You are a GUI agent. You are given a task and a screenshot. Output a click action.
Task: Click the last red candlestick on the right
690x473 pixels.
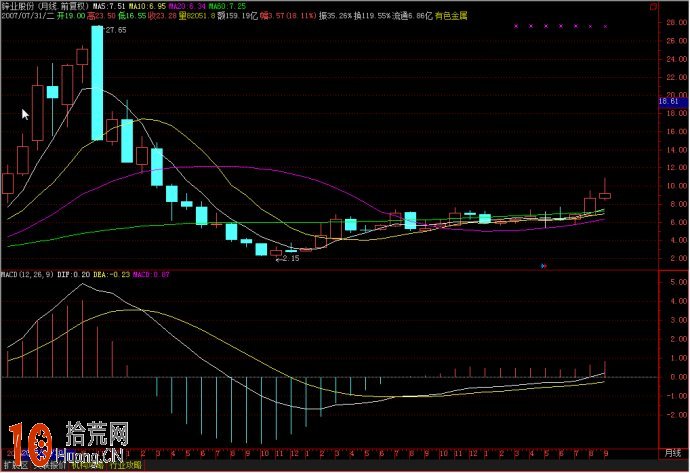click(x=605, y=194)
